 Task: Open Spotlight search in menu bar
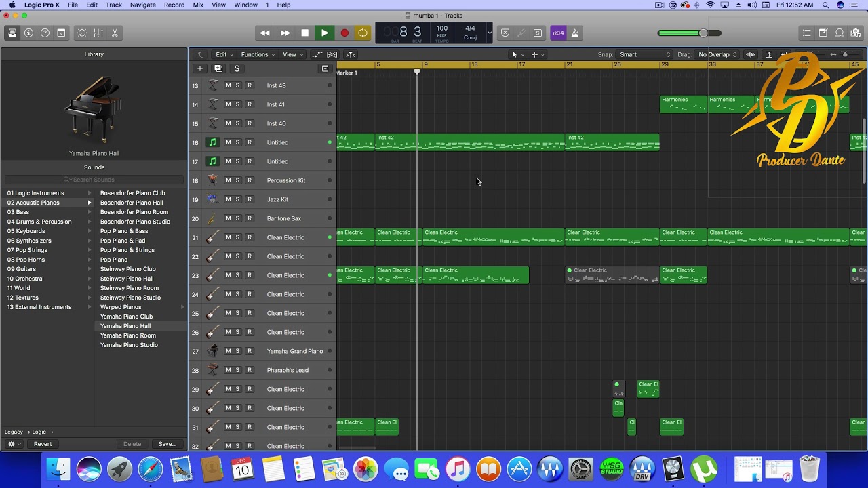825,5
